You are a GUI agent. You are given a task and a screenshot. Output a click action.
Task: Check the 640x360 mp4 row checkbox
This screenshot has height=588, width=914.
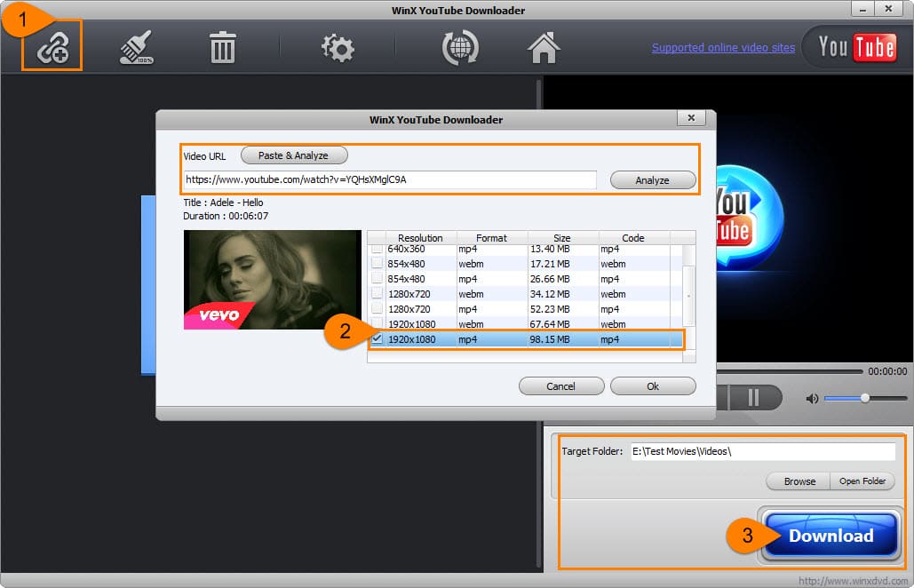pyautogui.click(x=377, y=249)
